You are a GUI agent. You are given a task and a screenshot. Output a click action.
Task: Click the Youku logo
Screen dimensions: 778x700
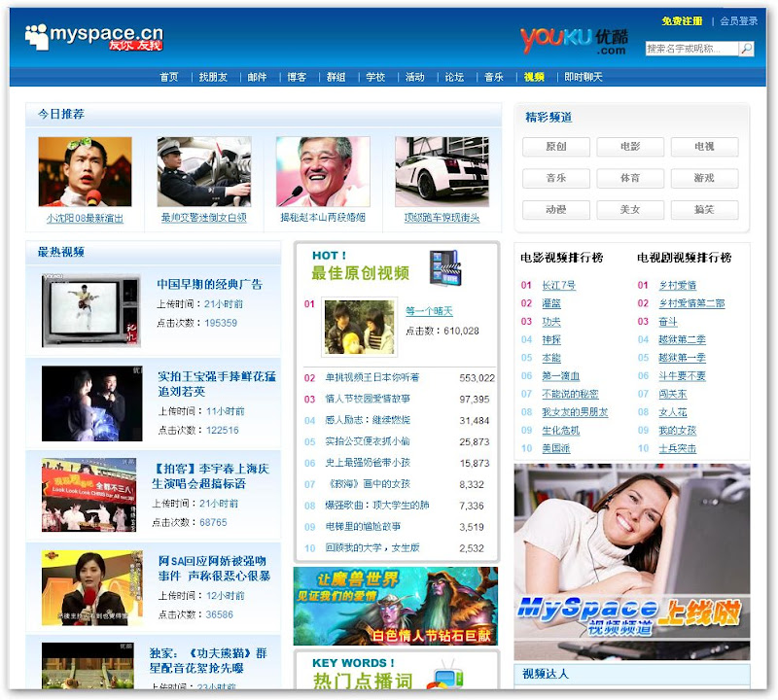coord(574,41)
